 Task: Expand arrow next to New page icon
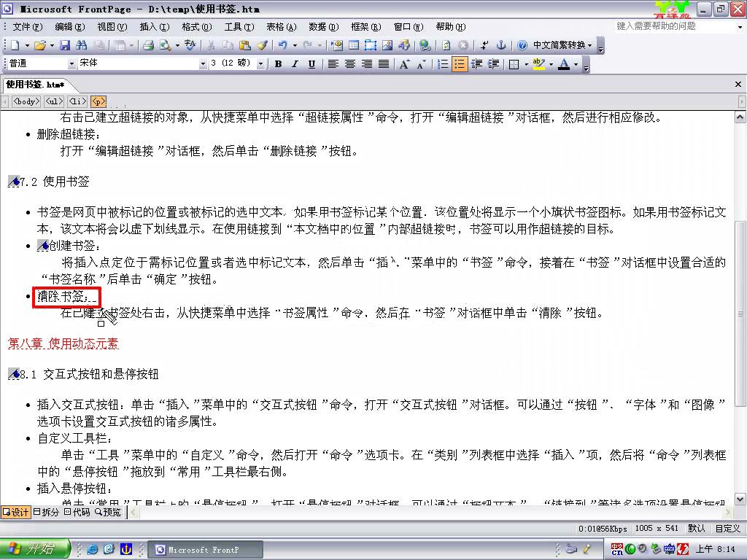(x=27, y=46)
